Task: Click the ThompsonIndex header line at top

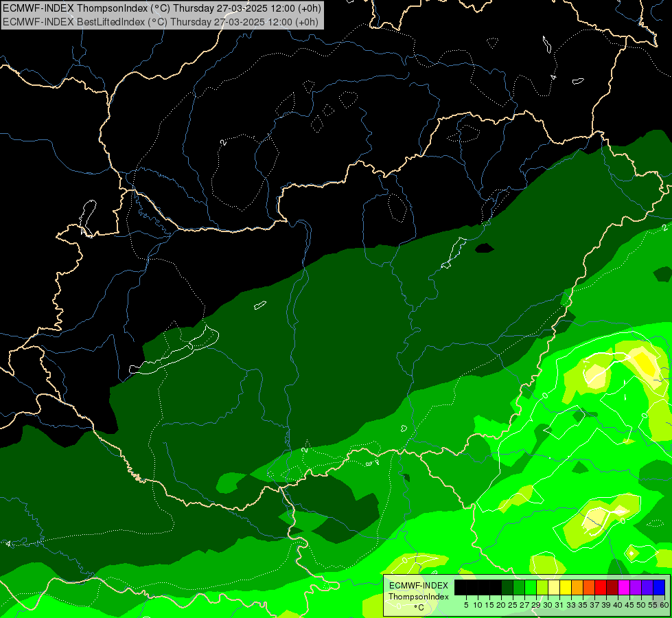Action: pyautogui.click(x=161, y=8)
